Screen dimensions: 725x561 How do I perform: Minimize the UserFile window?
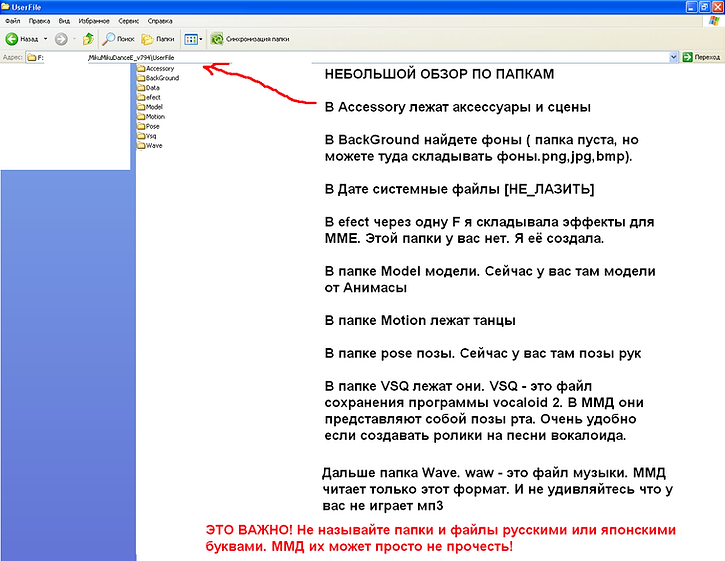pos(692,6)
